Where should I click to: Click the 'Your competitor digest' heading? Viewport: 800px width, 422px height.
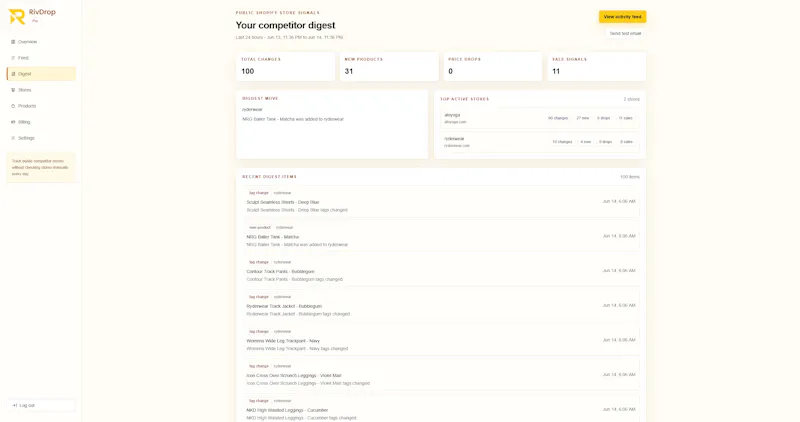(x=285, y=25)
